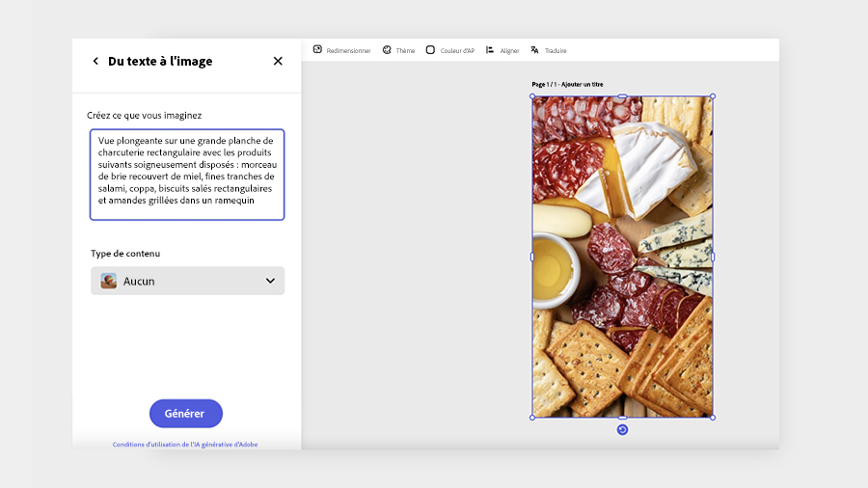Viewport: 868px width, 488px height.
Task: Click into the prompt text field
Action: tap(187, 175)
